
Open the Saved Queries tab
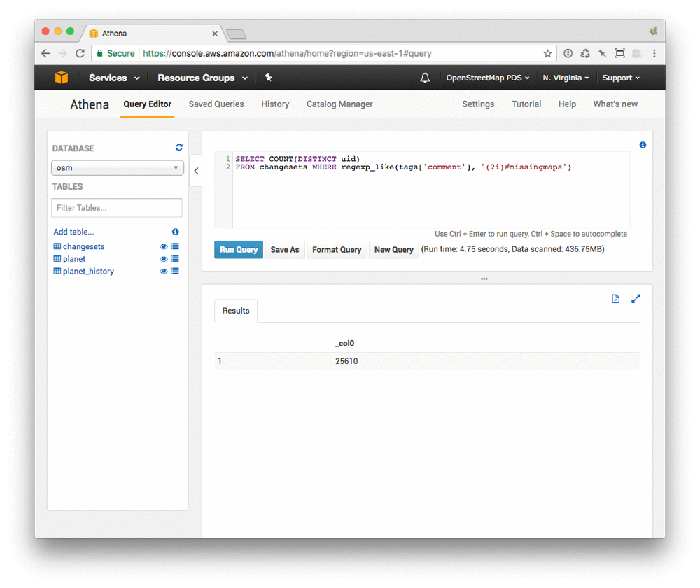pyautogui.click(x=216, y=104)
